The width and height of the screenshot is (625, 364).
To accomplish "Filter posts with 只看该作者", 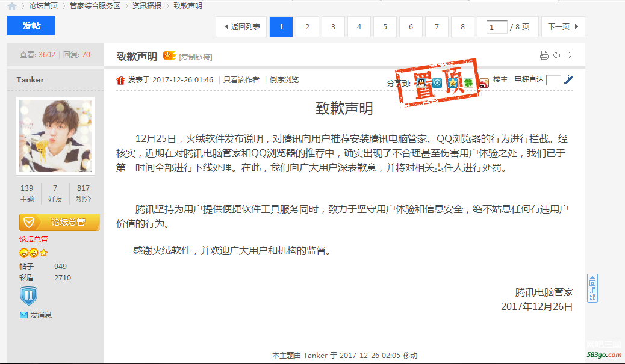I will pyautogui.click(x=241, y=79).
